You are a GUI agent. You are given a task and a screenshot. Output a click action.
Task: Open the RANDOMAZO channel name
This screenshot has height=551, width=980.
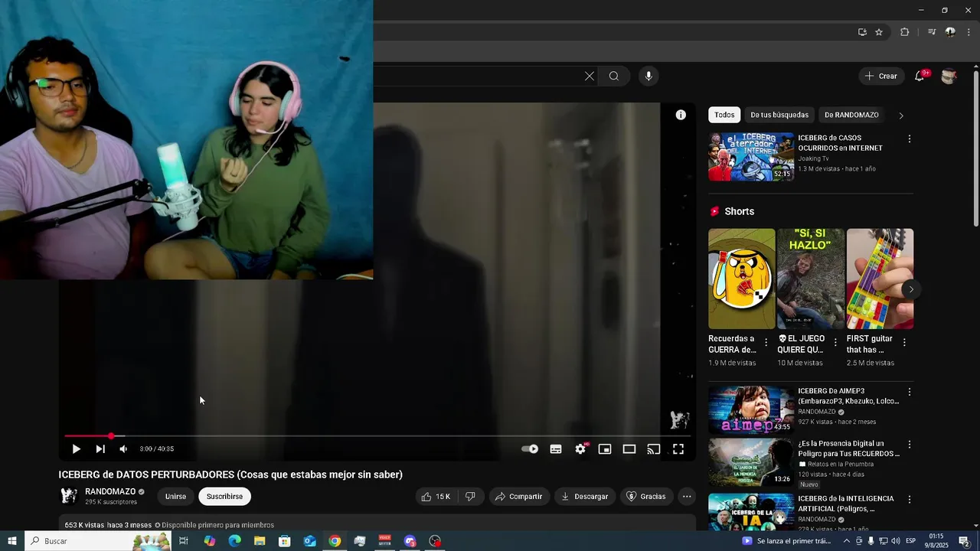click(x=110, y=491)
